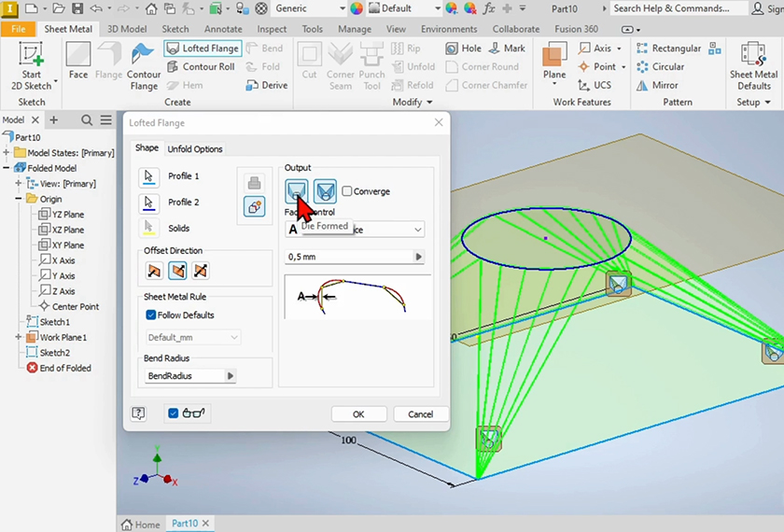The width and height of the screenshot is (784, 532).
Task: Create a work Point
Action: pos(601,66)
